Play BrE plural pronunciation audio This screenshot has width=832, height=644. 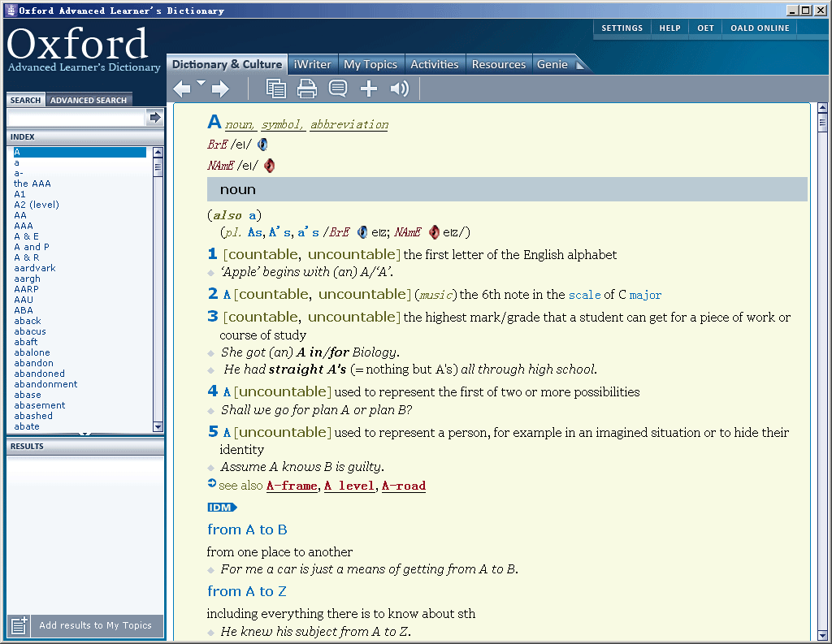[x=362, y=232]
